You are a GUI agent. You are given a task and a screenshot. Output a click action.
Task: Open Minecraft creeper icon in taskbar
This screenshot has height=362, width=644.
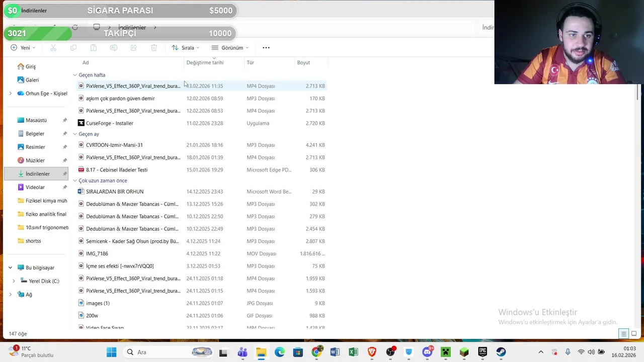coord(446,352)
